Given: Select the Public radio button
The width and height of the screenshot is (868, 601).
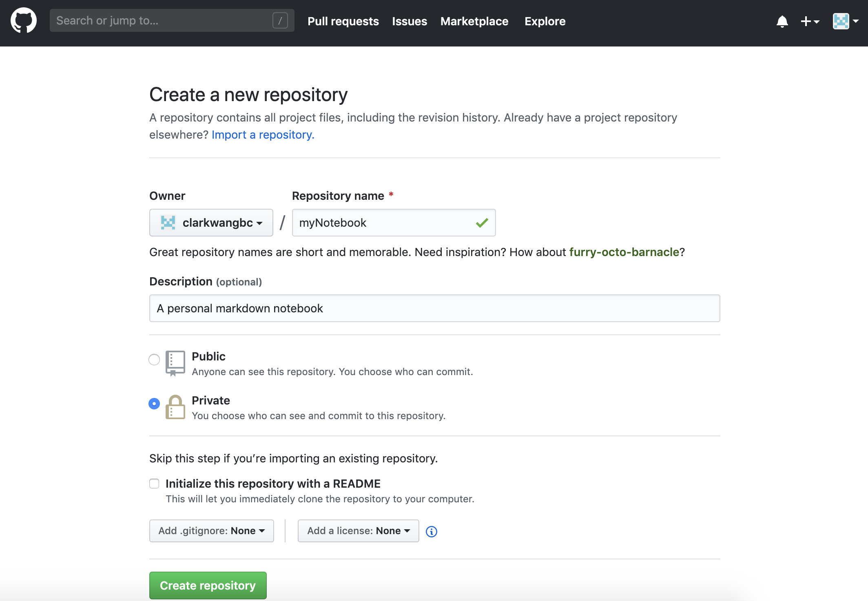Looking at the screenshot, I should (154, 360).
